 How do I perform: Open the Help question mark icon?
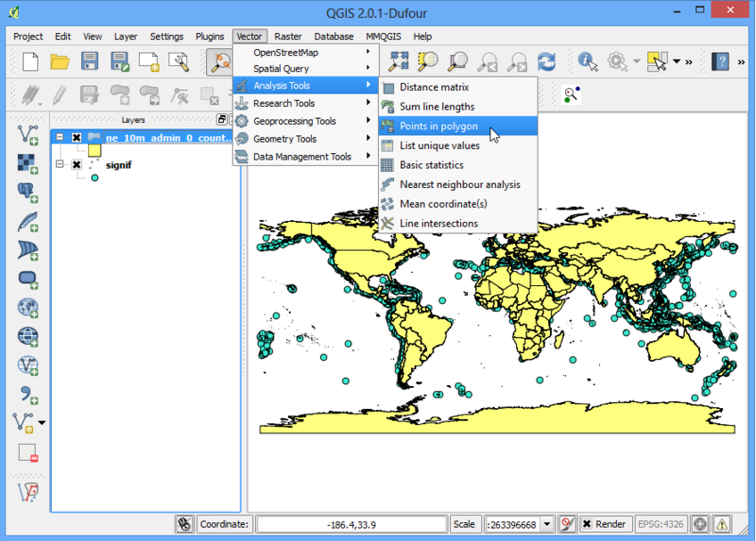tap(719, 61)
